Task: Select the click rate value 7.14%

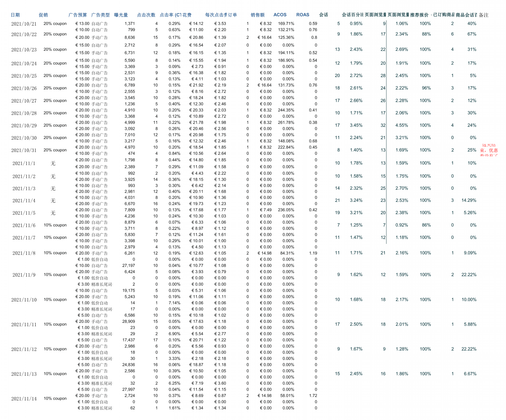Action: (x=174, y=303)
